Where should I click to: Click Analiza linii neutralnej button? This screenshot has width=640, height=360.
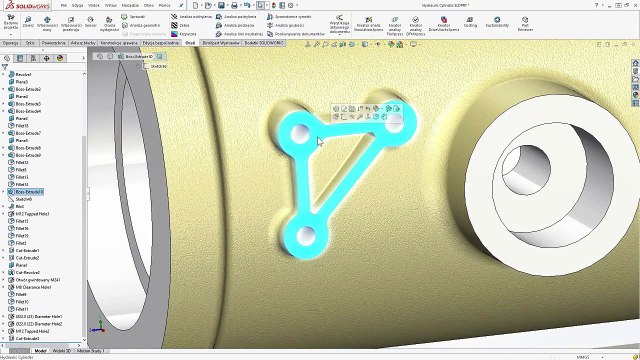tap(239, 34)
